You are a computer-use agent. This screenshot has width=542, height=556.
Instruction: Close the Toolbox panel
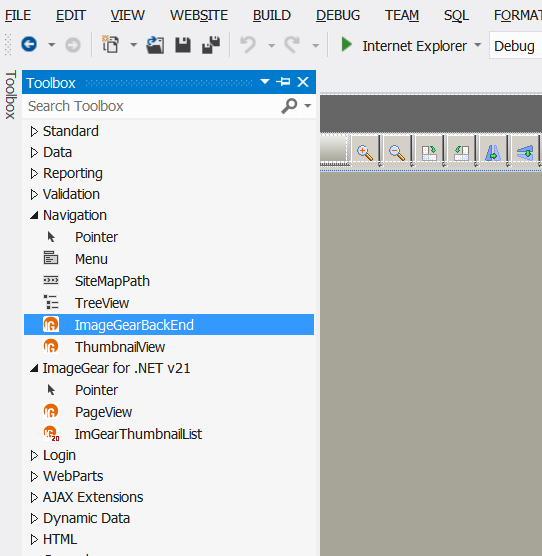coord(303,82)
